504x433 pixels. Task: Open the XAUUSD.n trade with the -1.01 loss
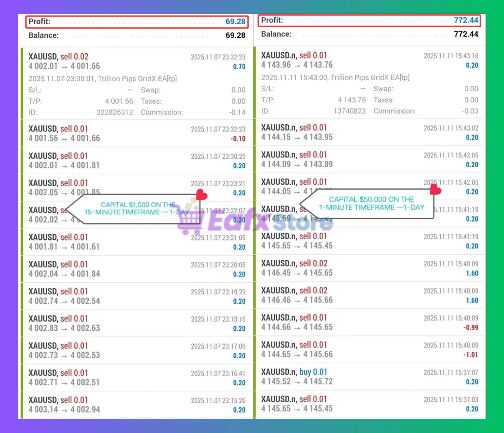click(x=369, y=350)
